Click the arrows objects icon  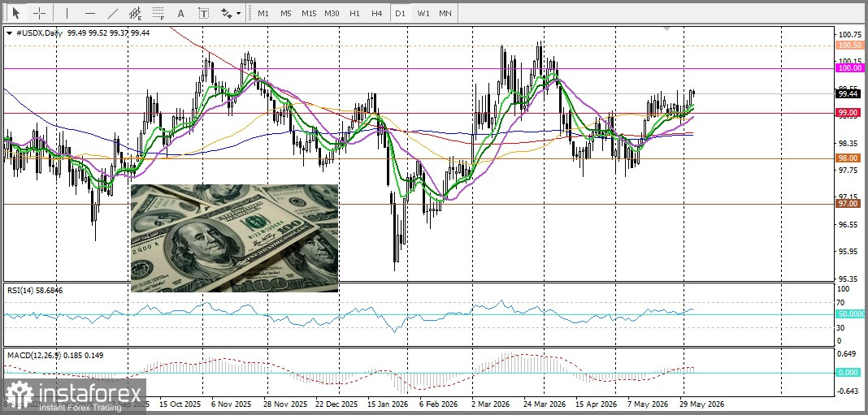tap(226, 13)
